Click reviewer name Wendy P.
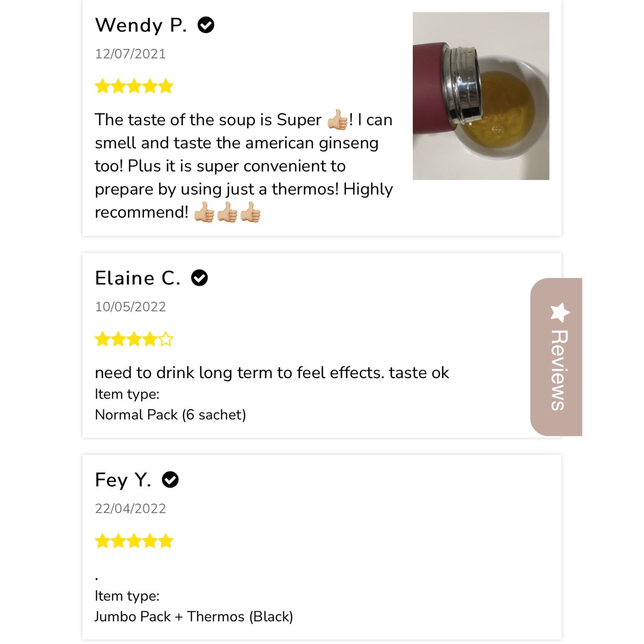The width and height of the screenshot is (644, 644). click(x=141, y=25)
